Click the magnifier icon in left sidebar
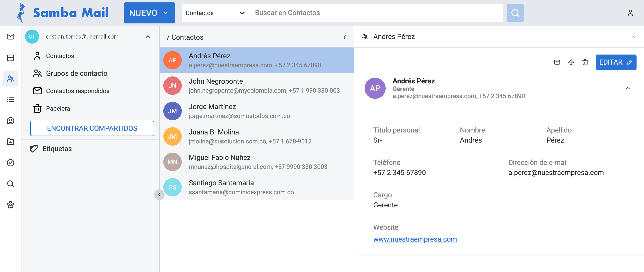This screenshot has height=272, width=644. (x=10, y=184)
